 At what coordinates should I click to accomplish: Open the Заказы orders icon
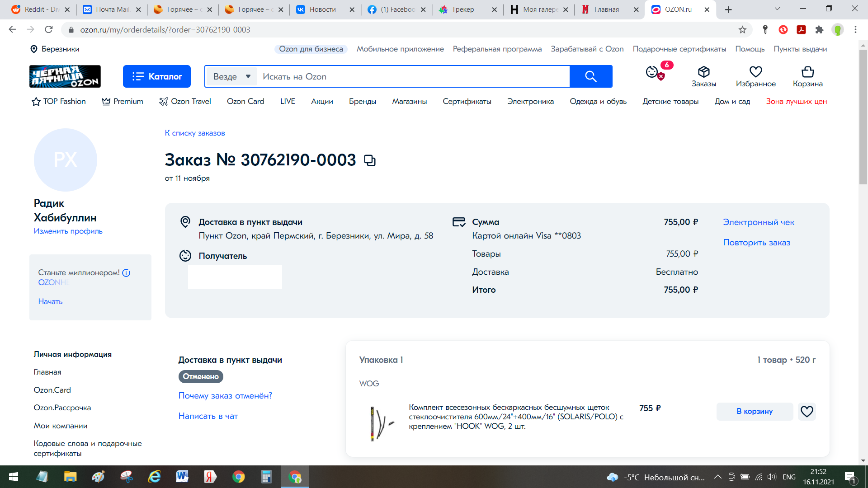pyautogui.click(x=703, y=76)
